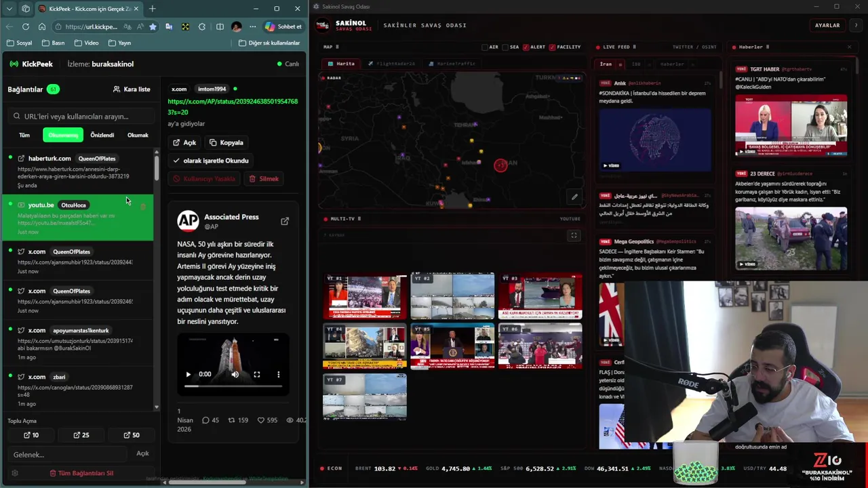Switch to the Harita map tab
This screenshot has width=868, height=488.
(341, 64)
